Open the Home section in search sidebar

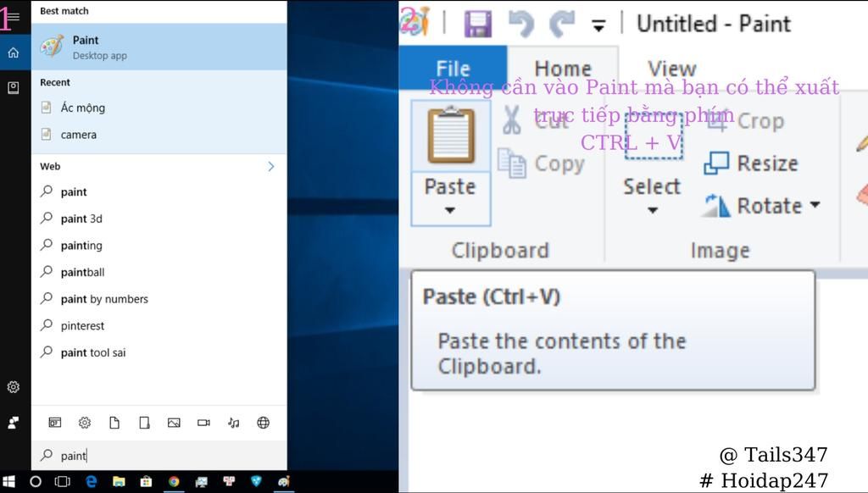(x=14, y=53)
